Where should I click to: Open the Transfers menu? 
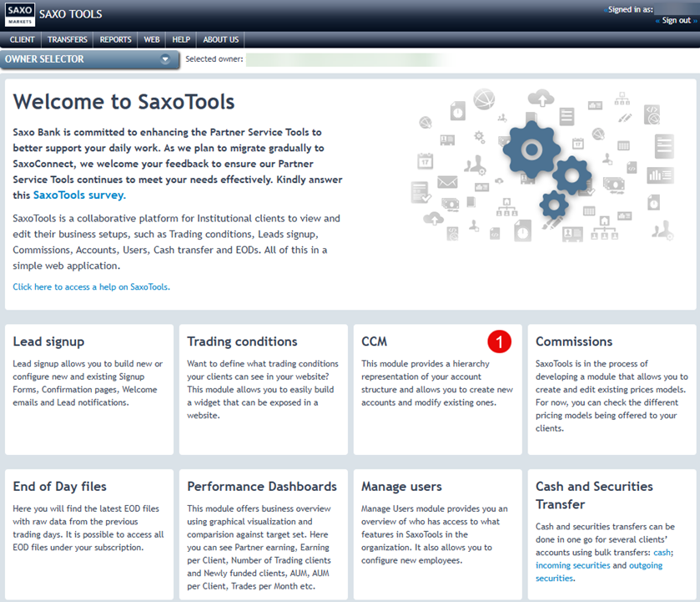click(x=68, y=39)
